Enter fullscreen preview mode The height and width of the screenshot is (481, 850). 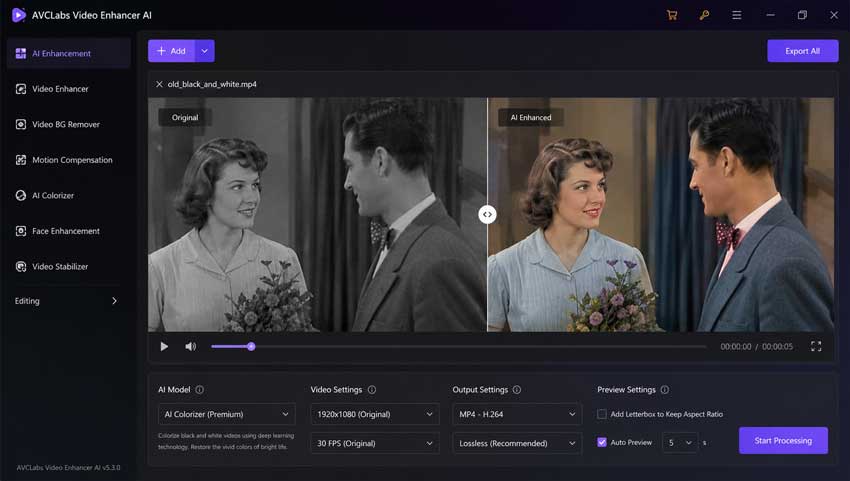coord(816,347)
